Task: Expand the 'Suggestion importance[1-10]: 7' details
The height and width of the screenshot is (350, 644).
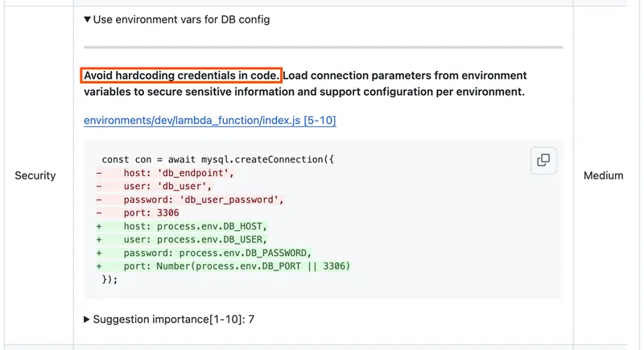Action: pos(88,319)
